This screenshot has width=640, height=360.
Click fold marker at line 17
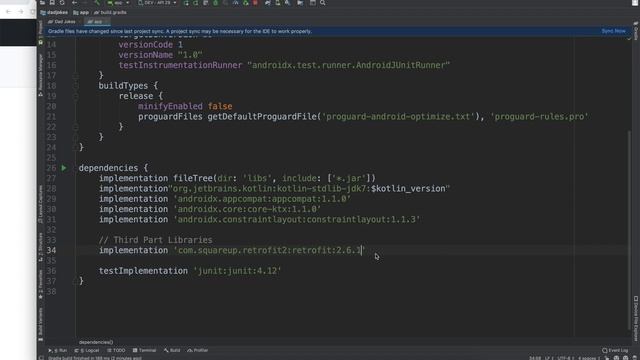(x=76, y=76)
